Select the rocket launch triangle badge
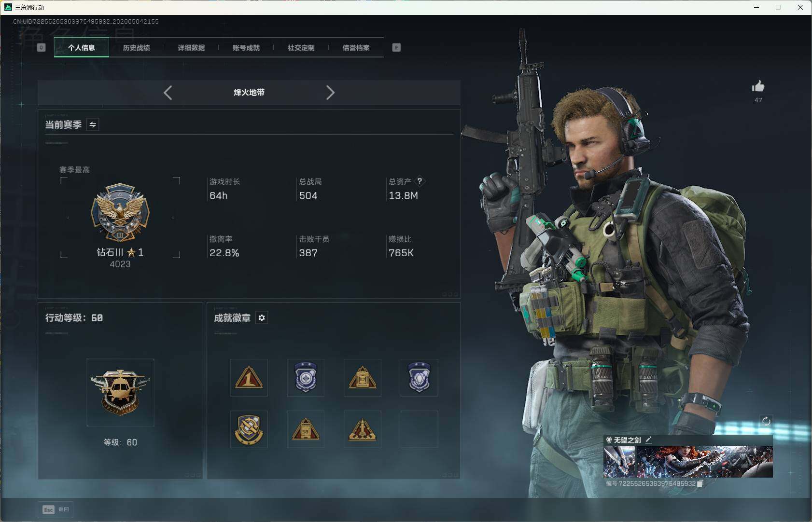The width and height of the screenshot is (812, 522). pos(363,429)
